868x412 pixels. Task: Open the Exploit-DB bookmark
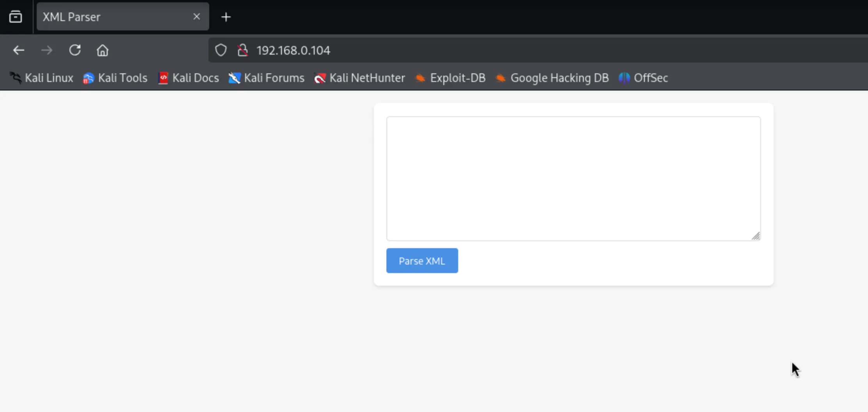point(450,78)
